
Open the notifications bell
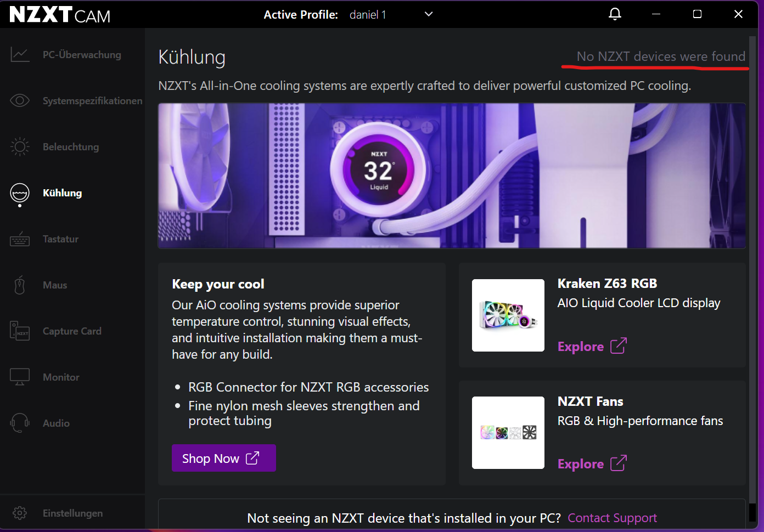click(615, 14)
